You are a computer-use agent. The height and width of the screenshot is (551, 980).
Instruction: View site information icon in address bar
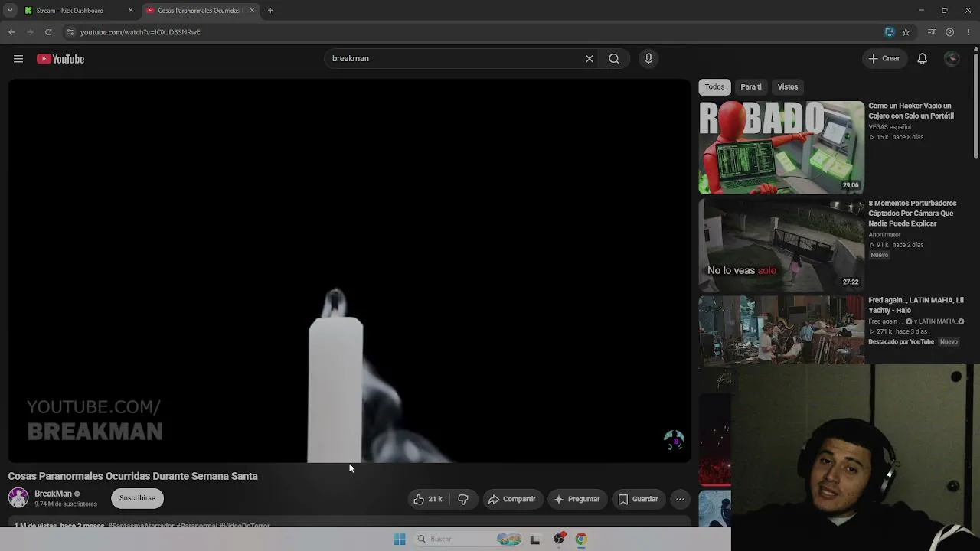[70, 32]
